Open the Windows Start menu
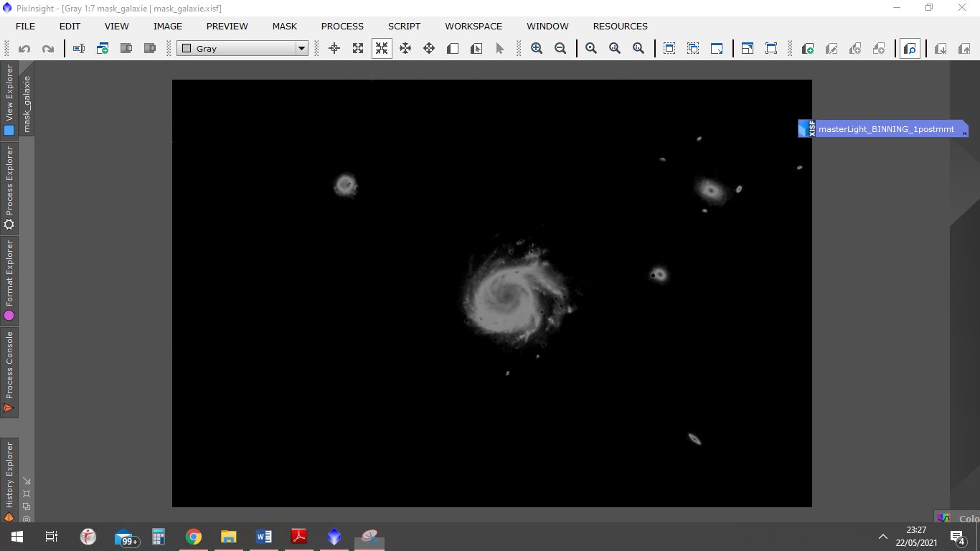Screen dimensions: 980x551 pyautogui.click(x=17, y=537)
